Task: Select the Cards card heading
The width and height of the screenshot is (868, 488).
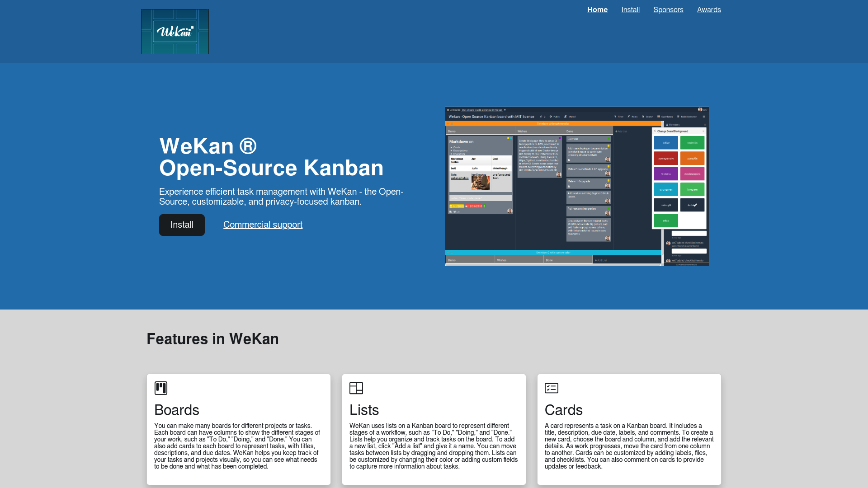Action: coord(563,410)
